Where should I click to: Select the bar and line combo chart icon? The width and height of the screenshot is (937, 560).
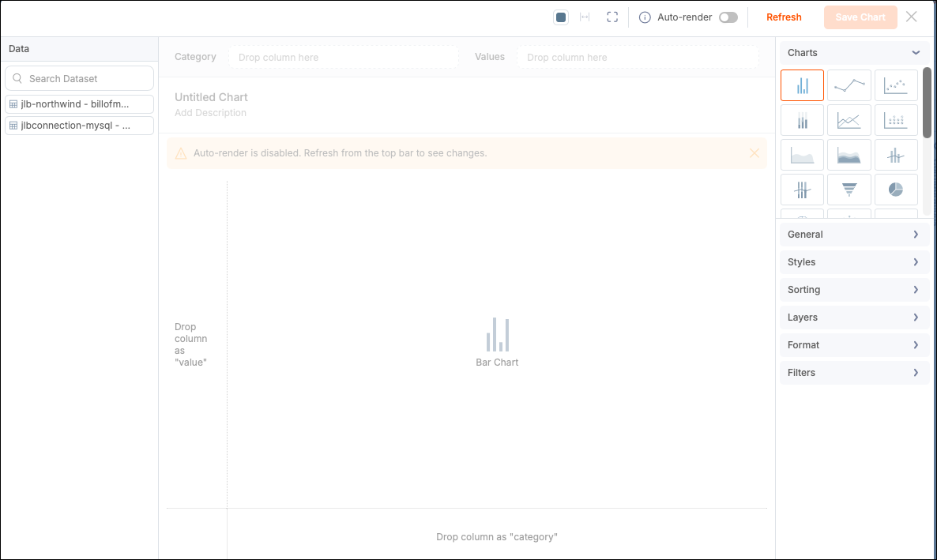click(x=896, y=155)
